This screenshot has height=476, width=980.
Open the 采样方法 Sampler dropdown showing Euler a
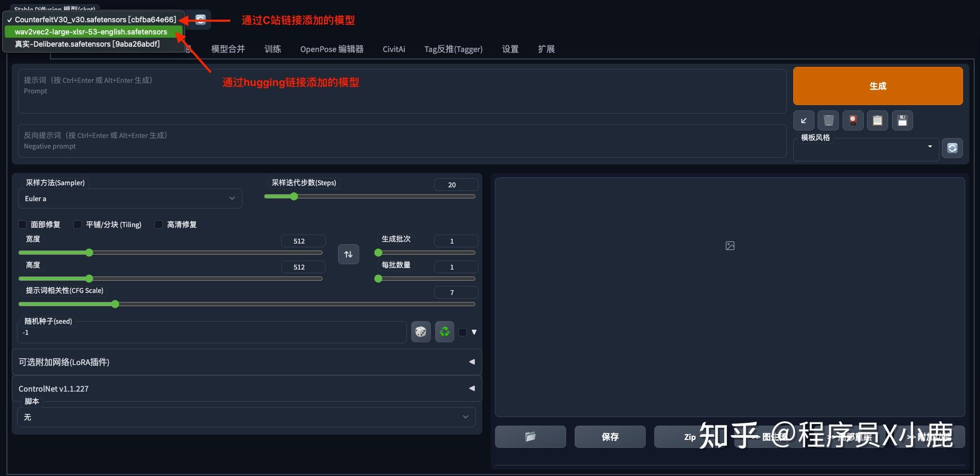point(130,198)
